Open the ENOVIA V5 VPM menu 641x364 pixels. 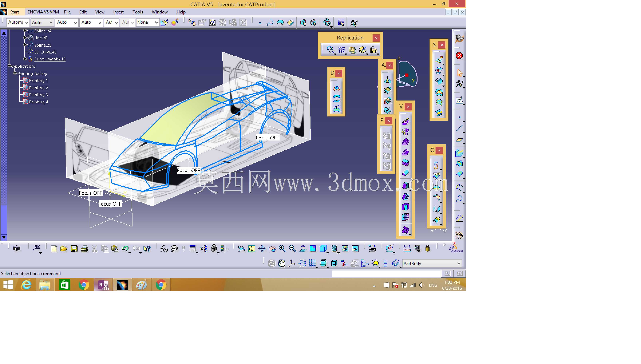(43, 12)
